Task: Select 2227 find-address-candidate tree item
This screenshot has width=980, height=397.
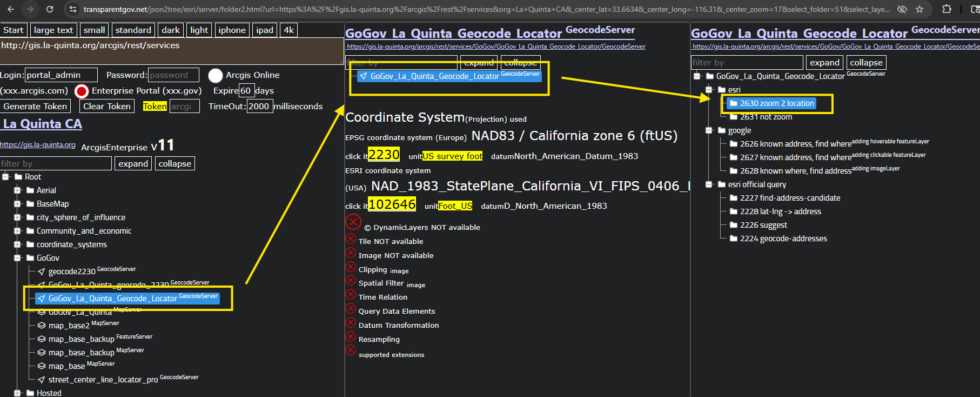Action: (x=790, y=198)
